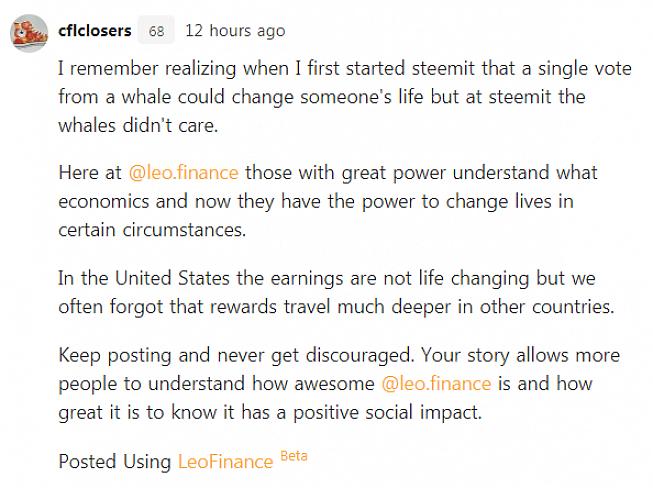Click the @leo.finance mention after "Here at"
The image size is (653, 488).
click(185, 172)
